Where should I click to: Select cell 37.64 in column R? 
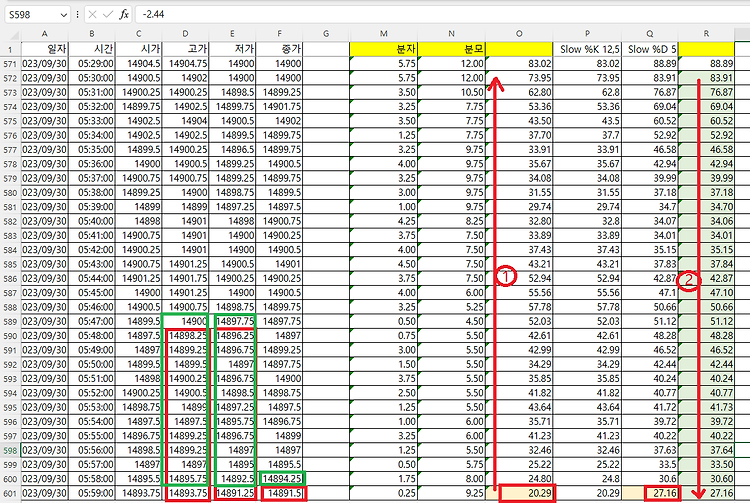pyautogui.click(x=706, y=450)
